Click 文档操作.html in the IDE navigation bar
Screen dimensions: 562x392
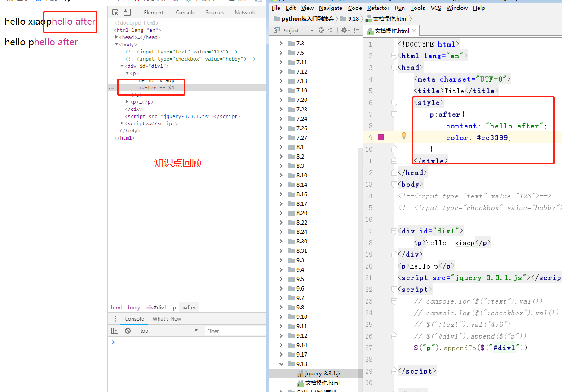[x=390, y=19]
